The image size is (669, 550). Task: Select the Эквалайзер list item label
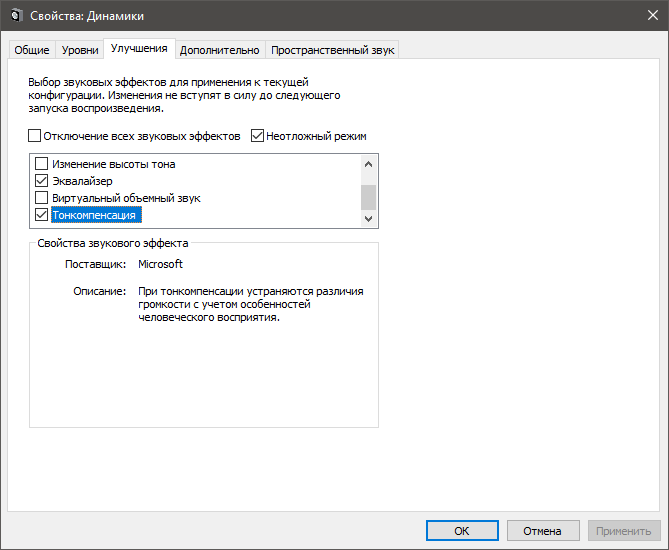click(x=82, y=181)
